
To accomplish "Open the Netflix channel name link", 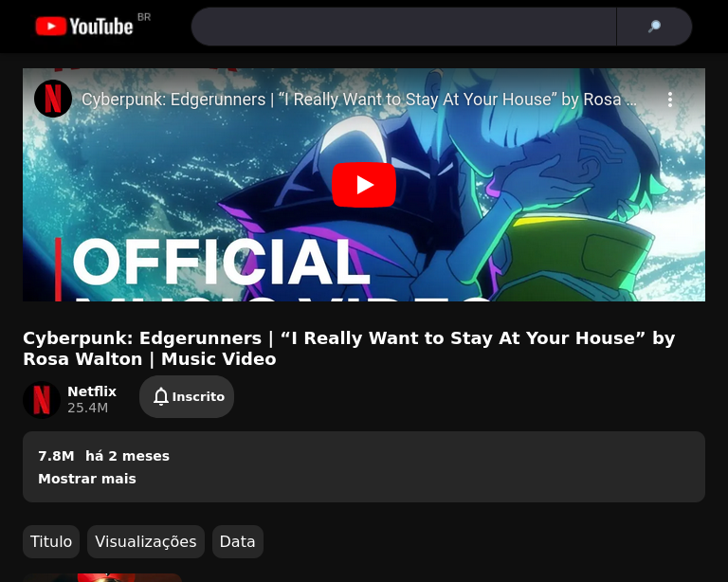I will point(92,391).
